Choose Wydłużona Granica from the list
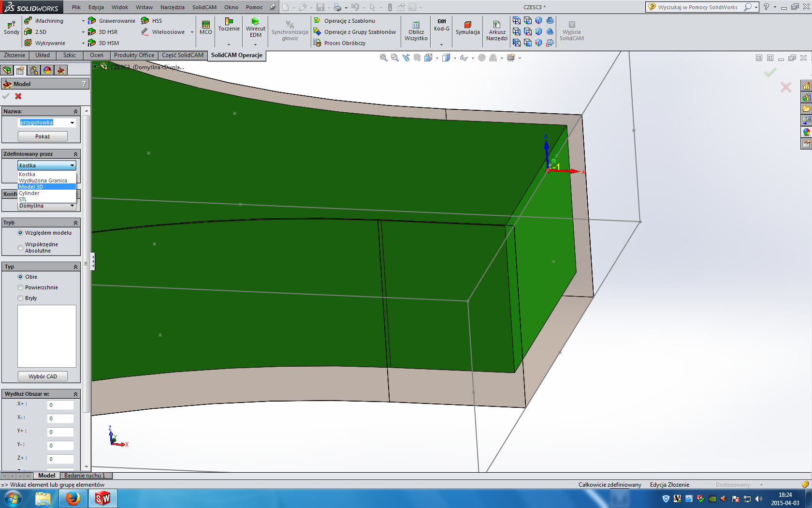 (x=47, y=180)
